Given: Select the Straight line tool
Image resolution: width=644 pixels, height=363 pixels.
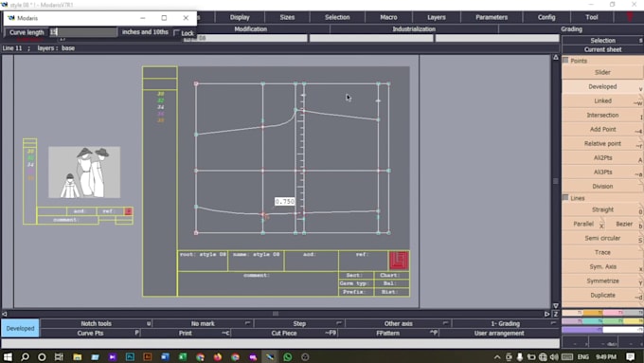Looking at the screenshot, I should (x=602, y=209).
